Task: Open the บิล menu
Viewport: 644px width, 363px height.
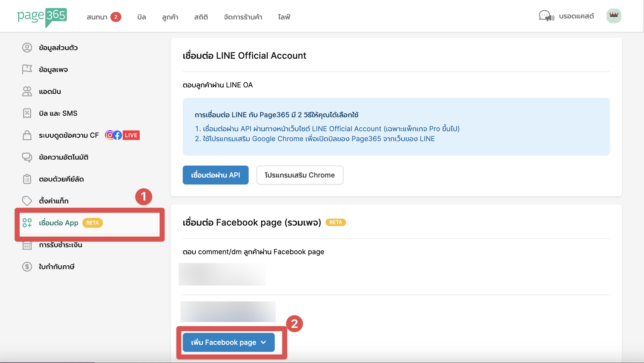Action: pos(141,17)
